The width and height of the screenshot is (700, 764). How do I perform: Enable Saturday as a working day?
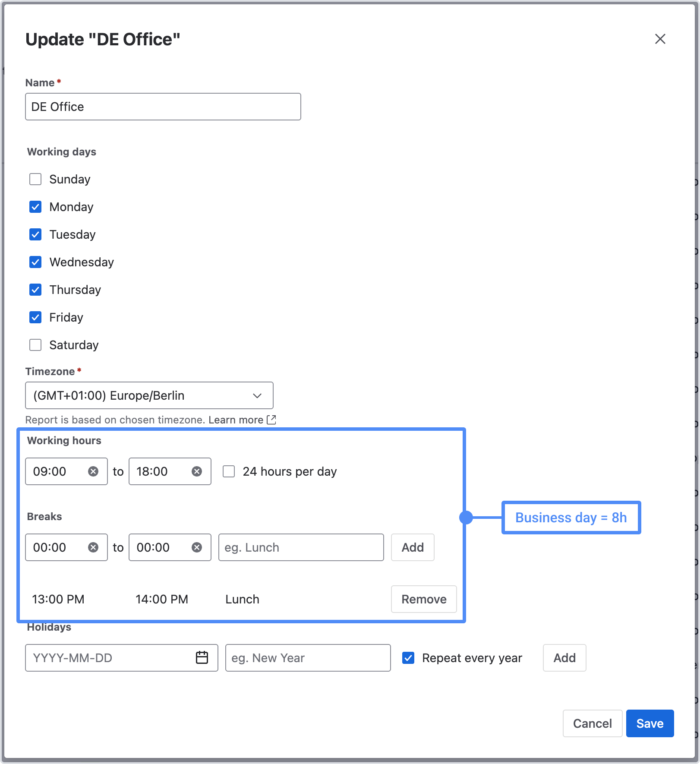(x=35, y=345)
